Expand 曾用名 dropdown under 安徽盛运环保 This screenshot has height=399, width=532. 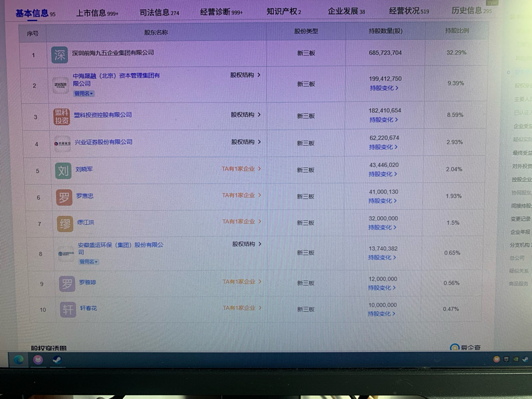pos(88,262)
